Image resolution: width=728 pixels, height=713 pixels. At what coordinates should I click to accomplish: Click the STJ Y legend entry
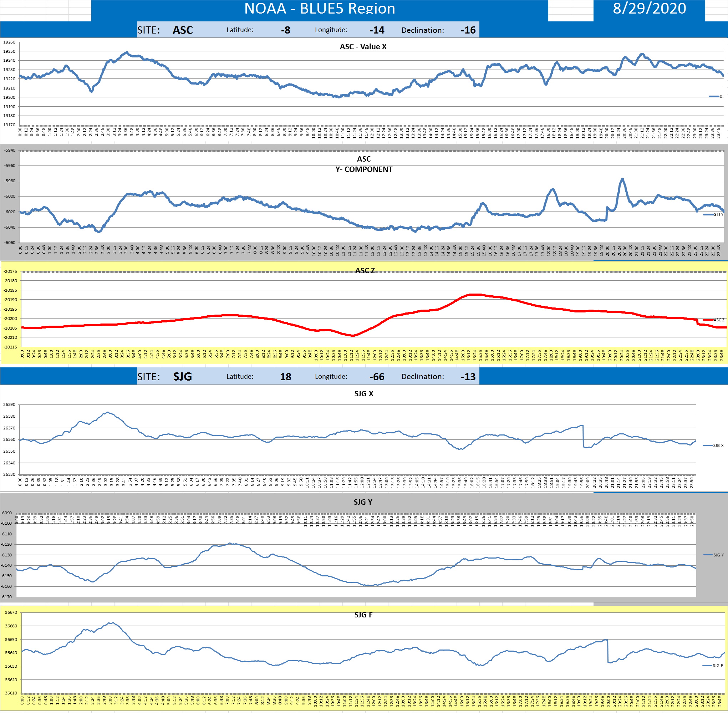714,215
